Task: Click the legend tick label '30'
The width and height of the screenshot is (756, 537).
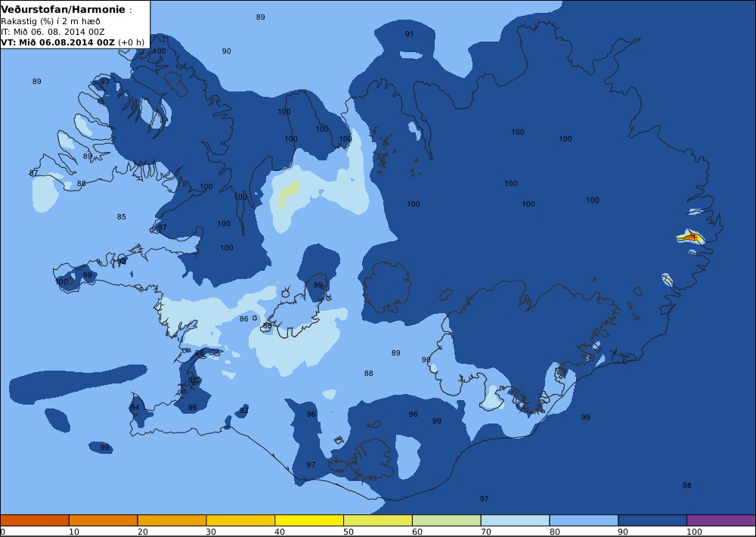Action: 211,532
